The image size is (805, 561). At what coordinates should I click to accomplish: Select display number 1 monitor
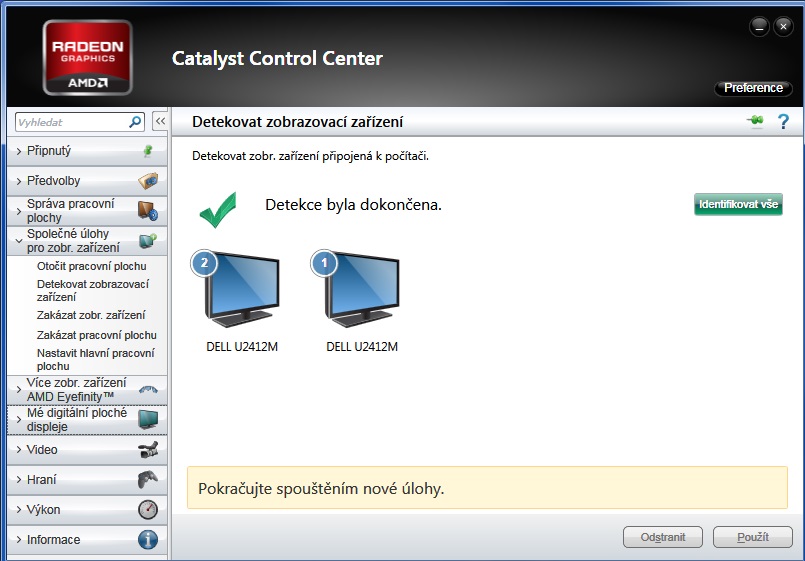pyautogui.click(x=356, y=289)
